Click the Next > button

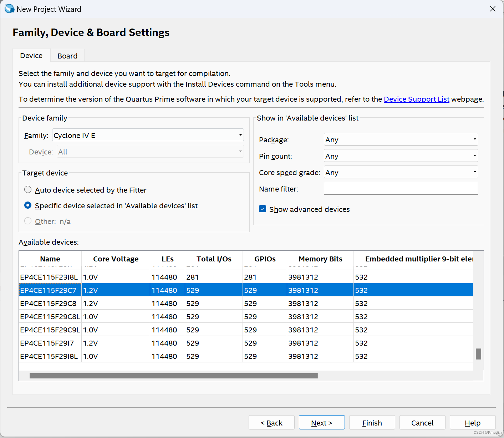point(322,423)
